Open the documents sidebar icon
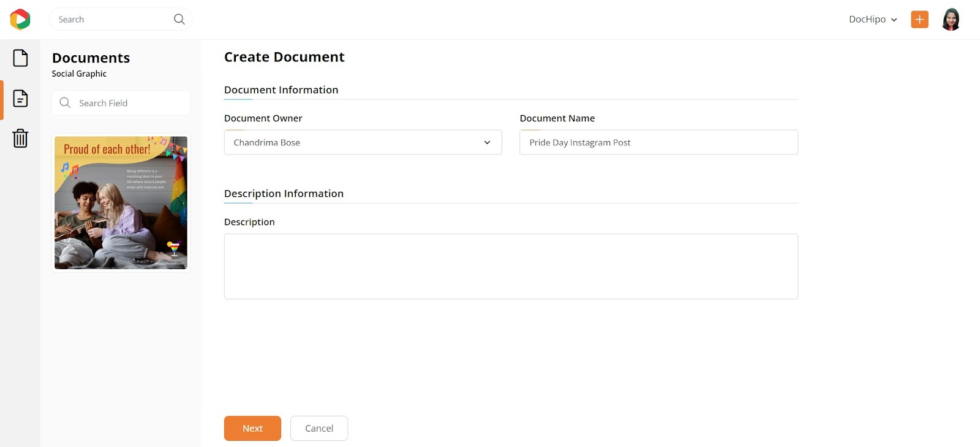This screenshot has height=447, width=980. (x=20, y=98)
